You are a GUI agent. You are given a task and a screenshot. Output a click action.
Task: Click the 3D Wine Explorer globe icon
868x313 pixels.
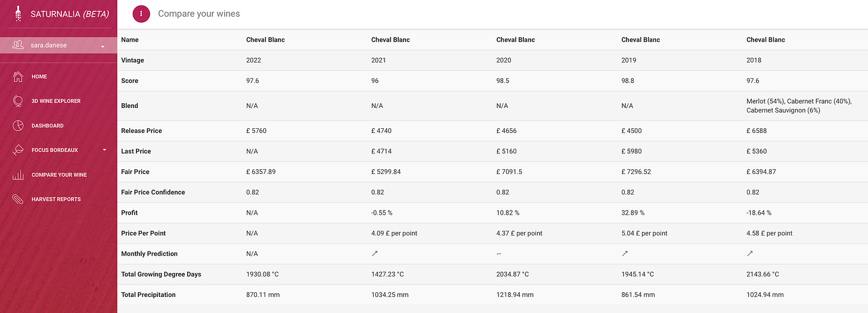click(18, 101)
